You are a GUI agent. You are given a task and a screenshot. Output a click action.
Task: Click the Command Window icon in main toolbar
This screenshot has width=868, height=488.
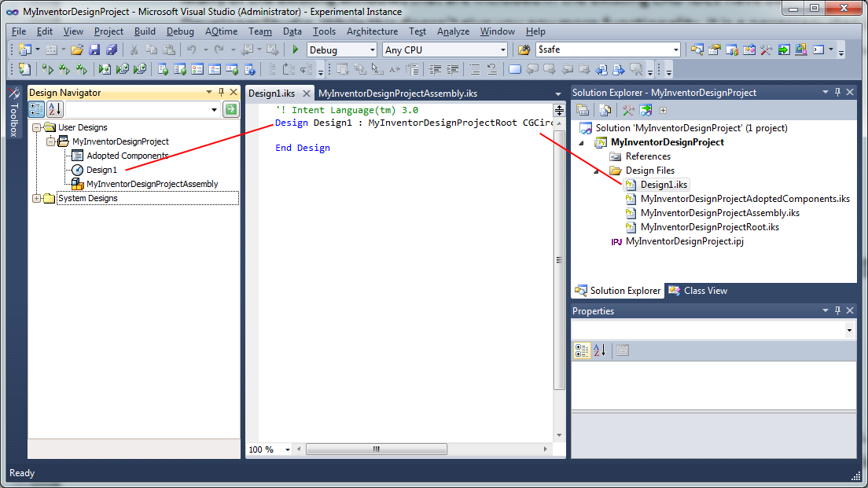click(x=818, y=50)
